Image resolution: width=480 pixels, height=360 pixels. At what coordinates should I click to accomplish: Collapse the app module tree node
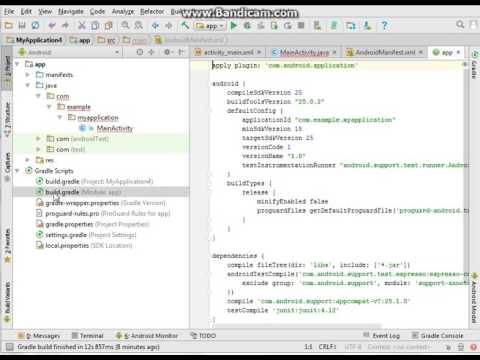point(17,64)
